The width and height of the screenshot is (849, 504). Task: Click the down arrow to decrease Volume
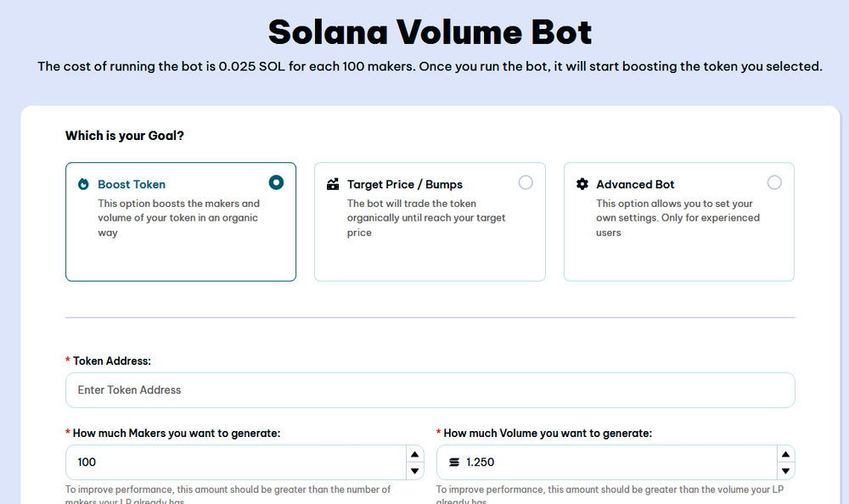coord(786,471)
